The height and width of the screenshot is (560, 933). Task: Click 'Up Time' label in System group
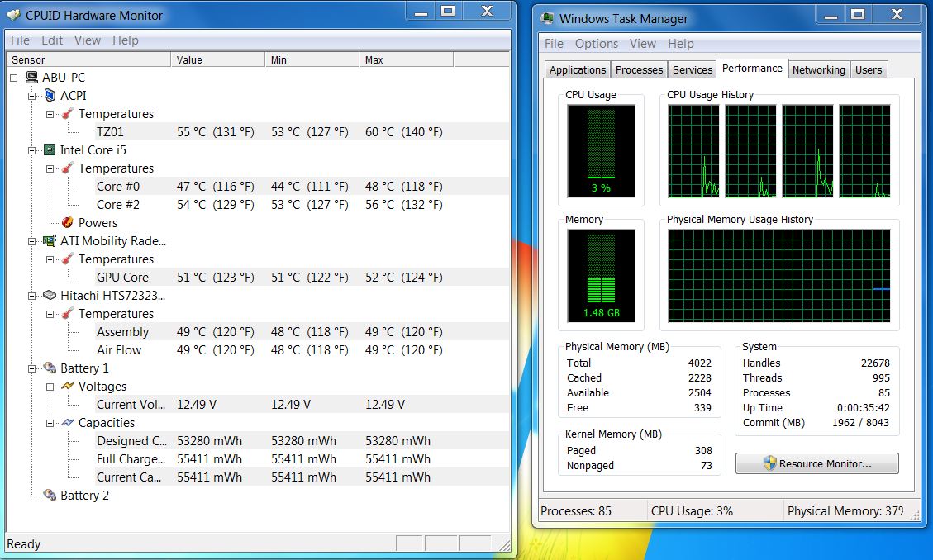point(762,408)
